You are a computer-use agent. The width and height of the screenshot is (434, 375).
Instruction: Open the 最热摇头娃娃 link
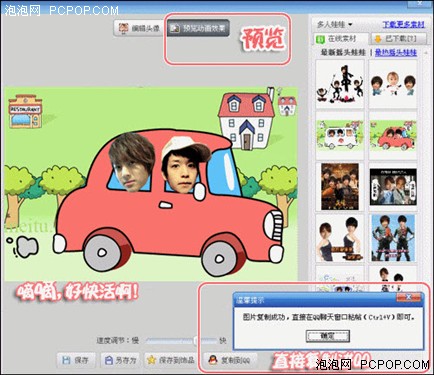[396, 52]
